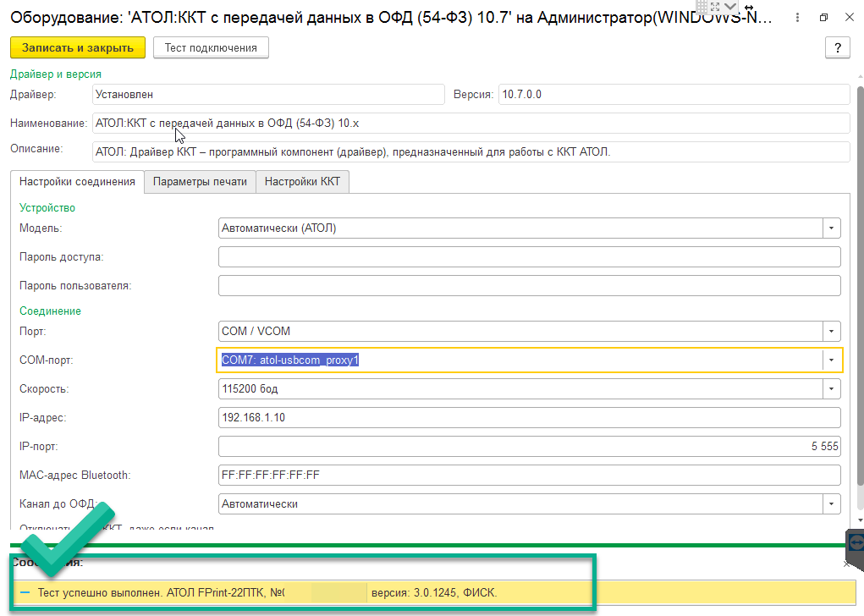Focus the 'Пароль доступа' input field
The image size is (864, 616).
pos(530,256)
